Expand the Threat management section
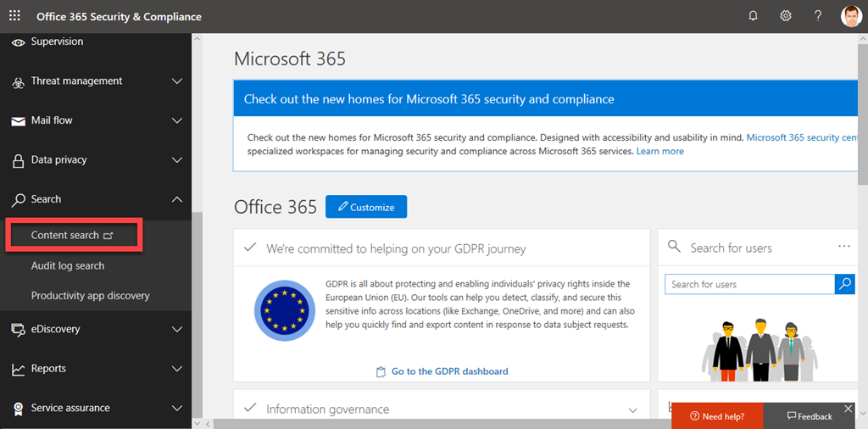 click(177, 81)
